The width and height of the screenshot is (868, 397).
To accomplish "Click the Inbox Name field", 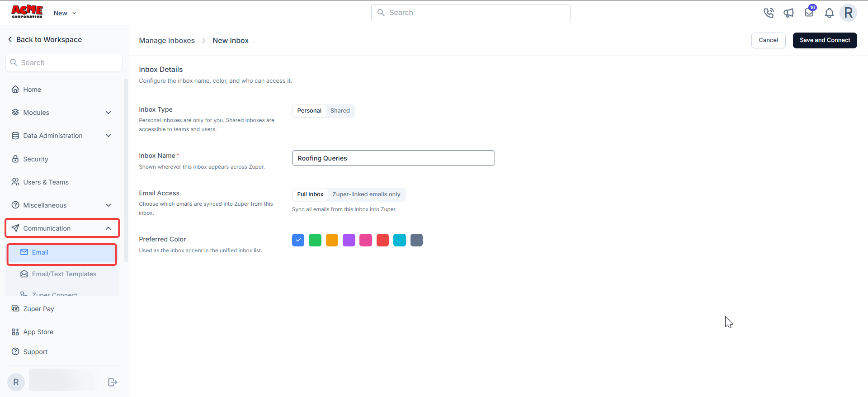I will click(393, 158).
